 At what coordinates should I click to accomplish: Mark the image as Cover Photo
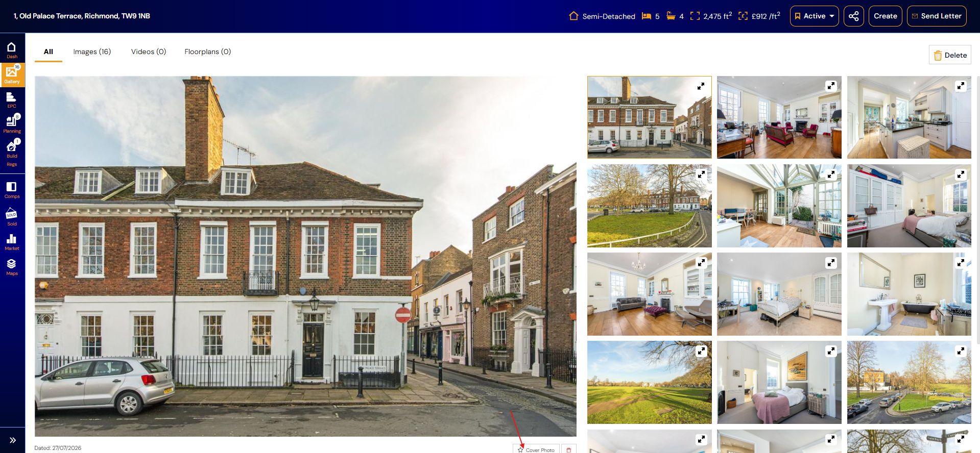click(536, 449)
